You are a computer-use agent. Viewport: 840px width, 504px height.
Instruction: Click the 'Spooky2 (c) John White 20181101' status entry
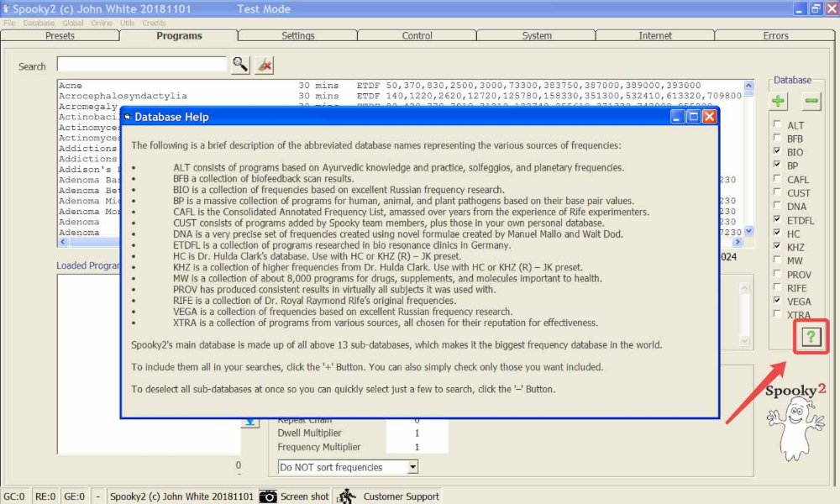click(x=181, y=496)
